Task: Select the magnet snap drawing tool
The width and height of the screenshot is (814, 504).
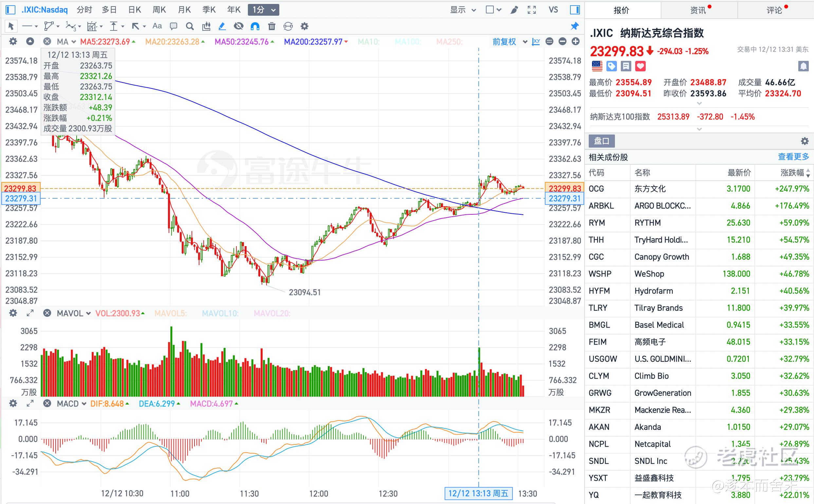Action: 255,26
